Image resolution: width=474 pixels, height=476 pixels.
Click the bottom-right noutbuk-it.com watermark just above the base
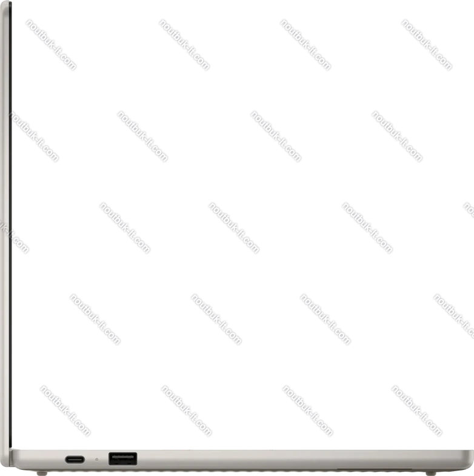click(417, 410)
